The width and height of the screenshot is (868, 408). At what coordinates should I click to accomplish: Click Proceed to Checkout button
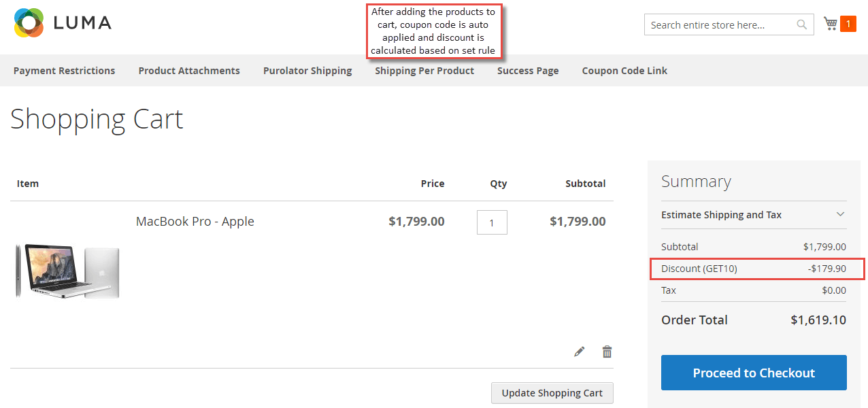[x=754, y=373]
